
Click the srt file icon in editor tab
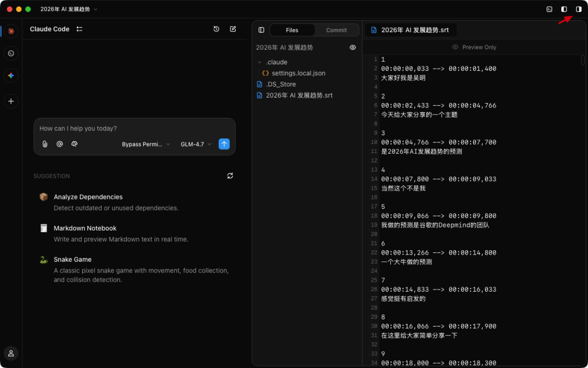373,30
